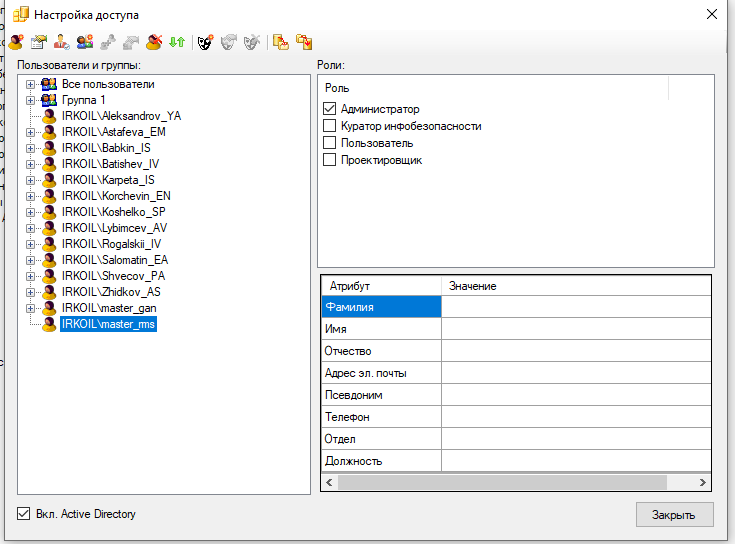Select the Отчество attribute row

click(381, 351)
